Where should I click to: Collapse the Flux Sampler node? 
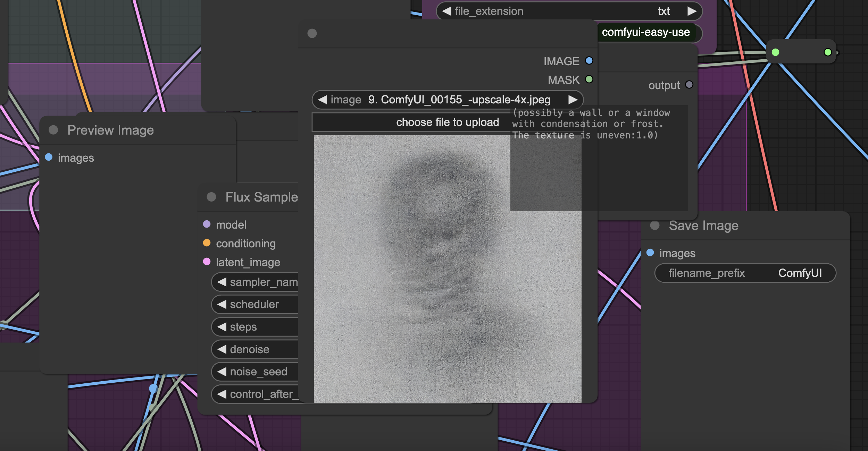211,197
